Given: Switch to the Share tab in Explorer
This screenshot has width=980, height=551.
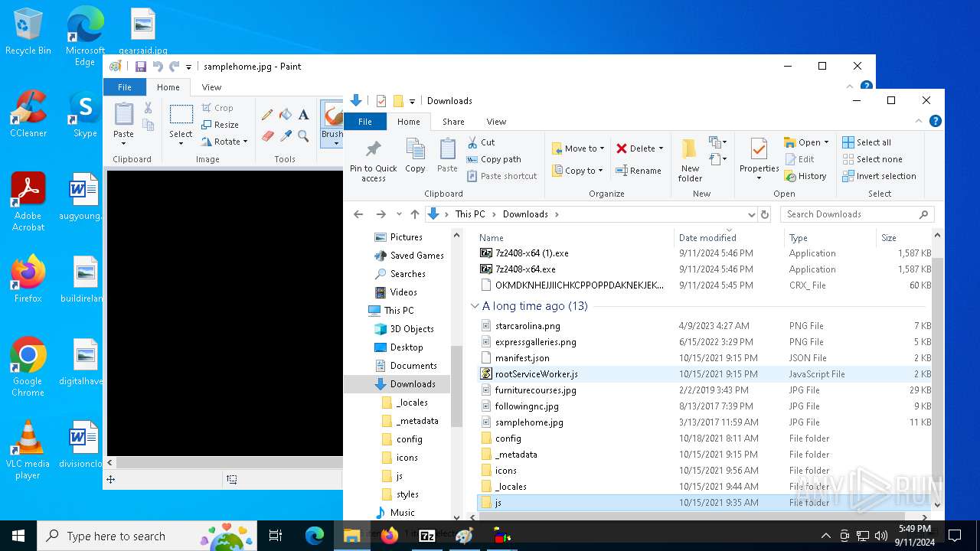Looking at the screenshot, I should click(453, 122).
